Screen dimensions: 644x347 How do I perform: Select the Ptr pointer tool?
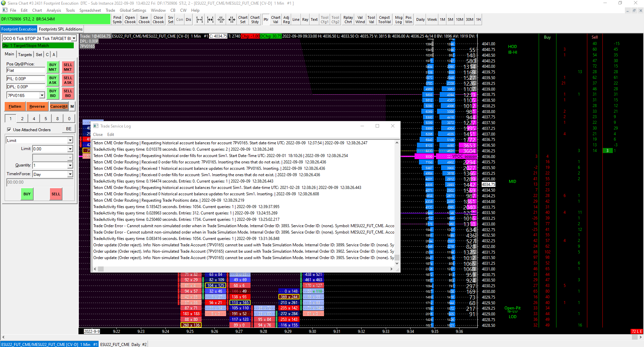tap(266, 19)
